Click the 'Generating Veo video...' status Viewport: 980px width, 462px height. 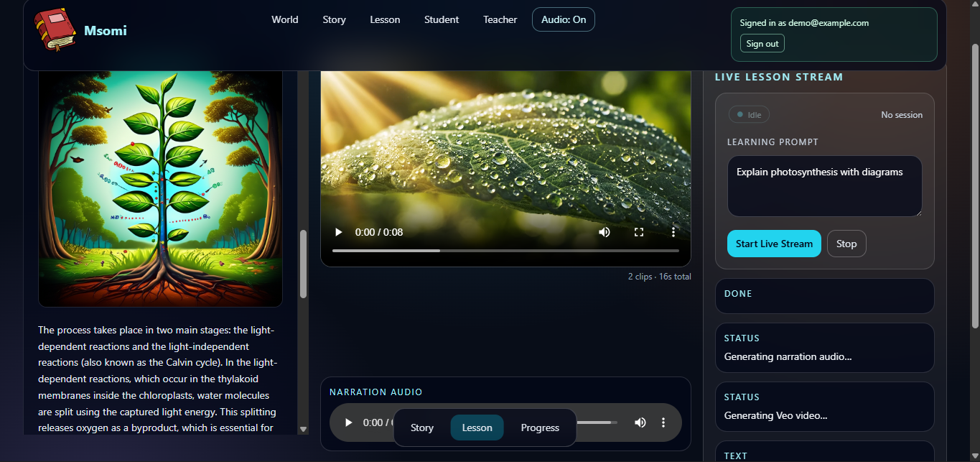(x=775, y=415)
